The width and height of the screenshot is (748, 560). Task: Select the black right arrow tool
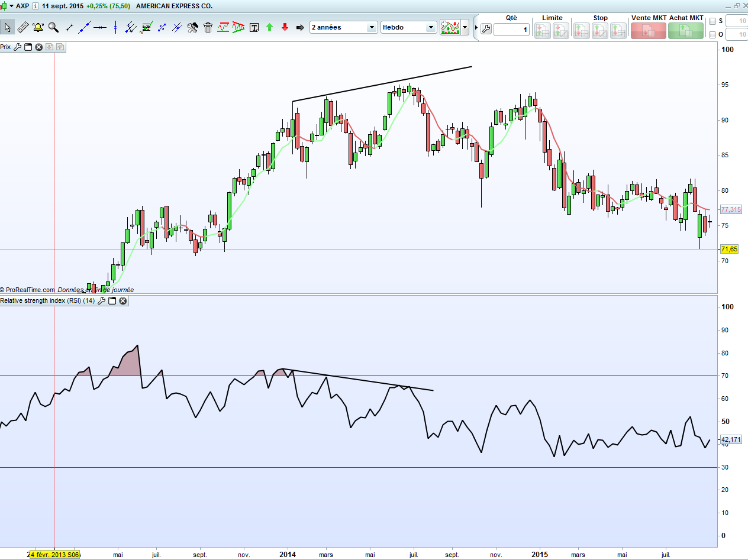coord(300,27)
